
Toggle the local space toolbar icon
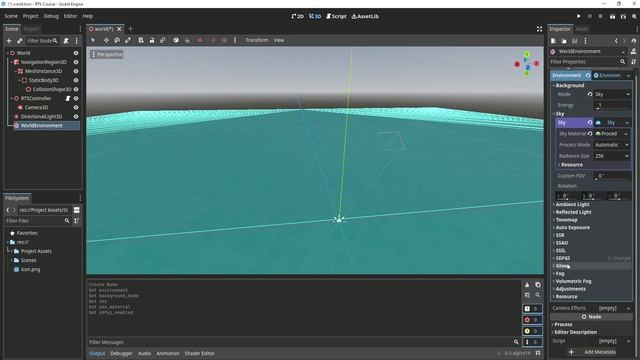point(176,40)
